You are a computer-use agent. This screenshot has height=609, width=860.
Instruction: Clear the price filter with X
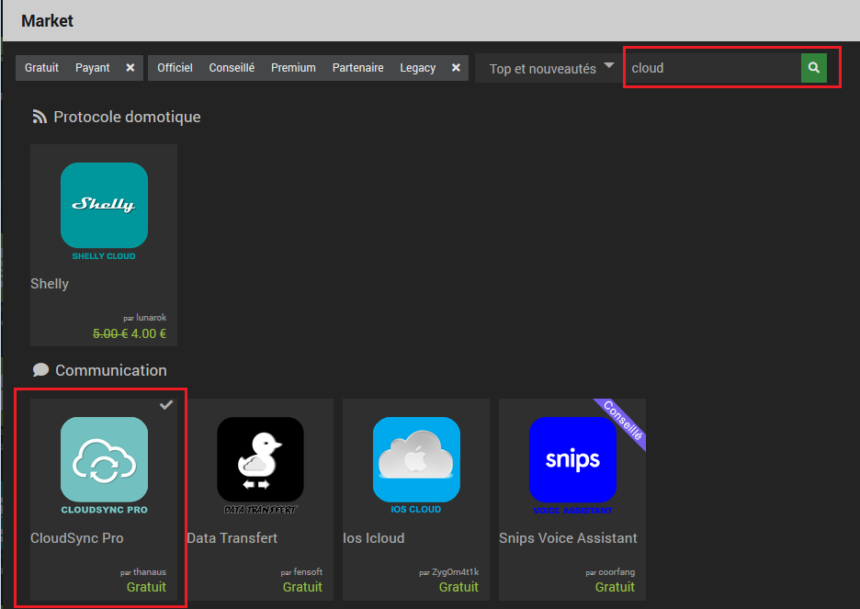pyautogui.click(x=130, y=68)
